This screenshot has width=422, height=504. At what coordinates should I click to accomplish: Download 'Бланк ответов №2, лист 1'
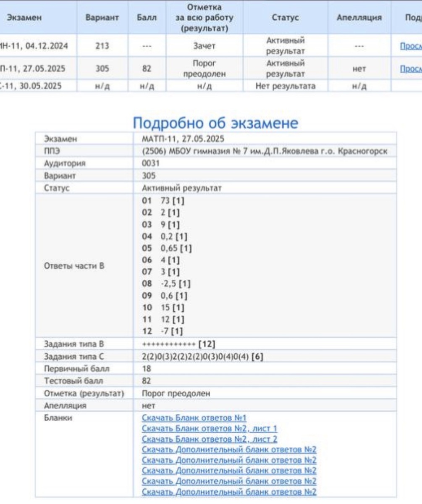(210, 428)
